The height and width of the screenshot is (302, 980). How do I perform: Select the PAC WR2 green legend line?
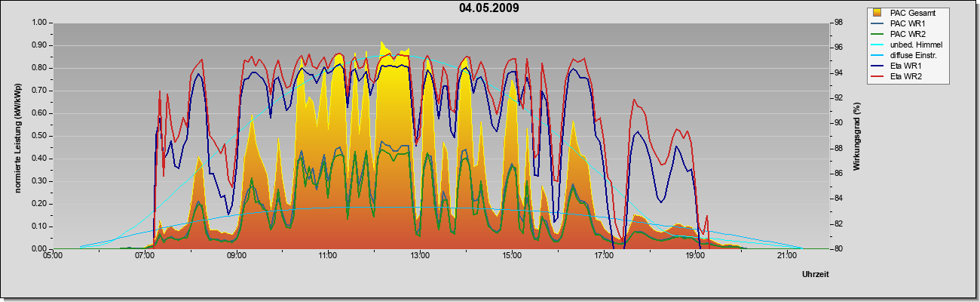point(877,34)
